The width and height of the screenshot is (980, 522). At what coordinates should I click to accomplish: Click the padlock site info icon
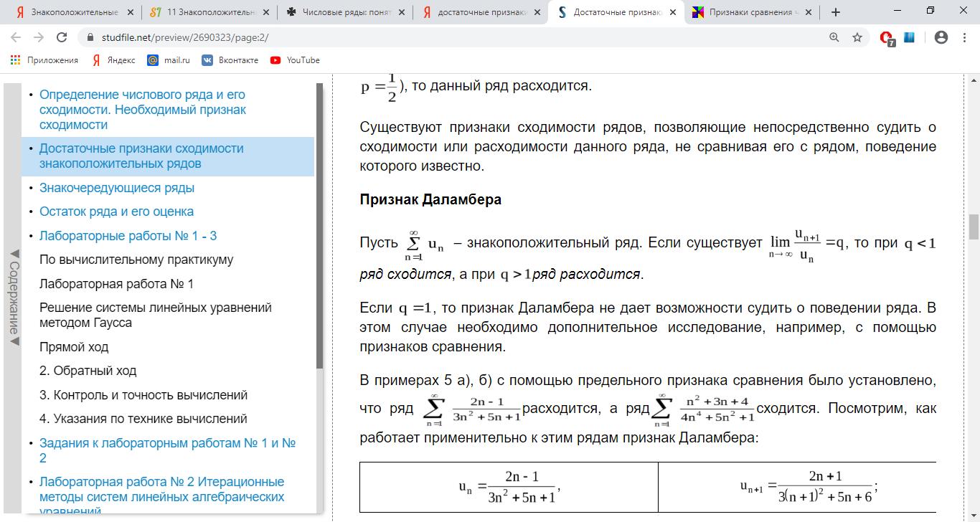pos(90,37)
